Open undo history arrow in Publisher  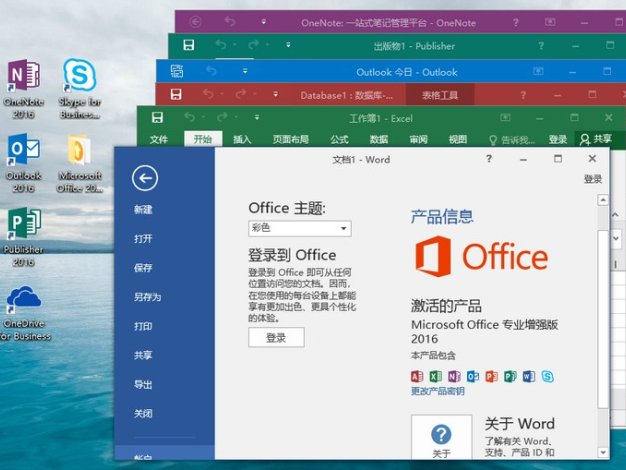coord(234,45)
